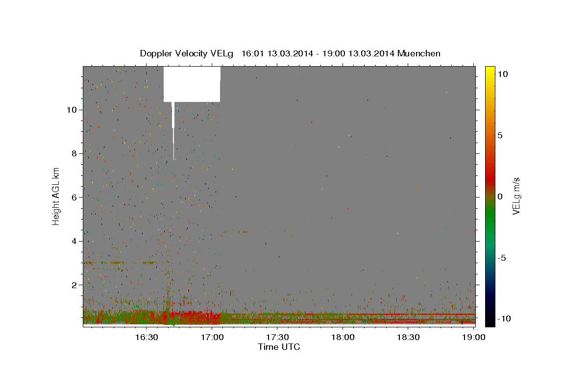The image size is (588, 392).
Task: Click the 18:30 time tick label
Action: click(408, 337)
